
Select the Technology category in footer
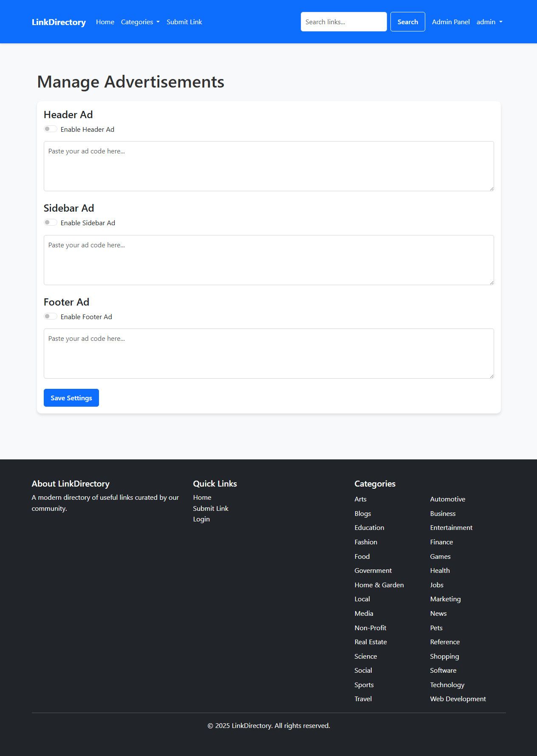[447, 685]
